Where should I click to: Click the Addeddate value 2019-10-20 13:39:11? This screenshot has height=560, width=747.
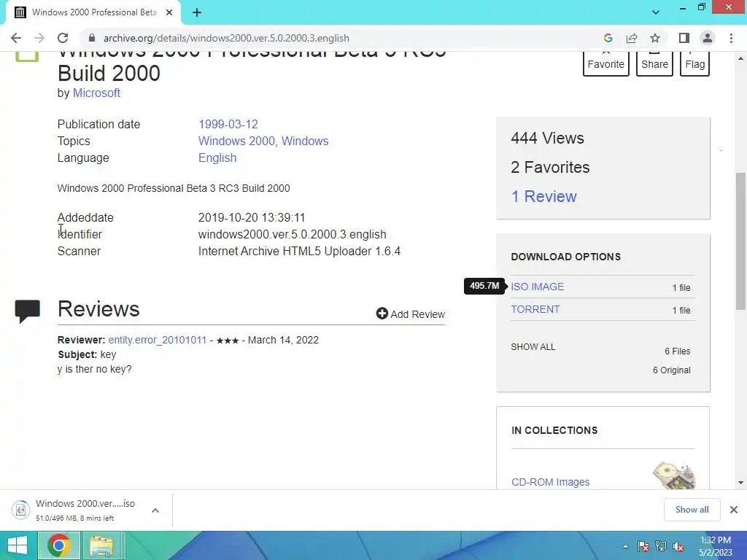click(x=252, y=217)
